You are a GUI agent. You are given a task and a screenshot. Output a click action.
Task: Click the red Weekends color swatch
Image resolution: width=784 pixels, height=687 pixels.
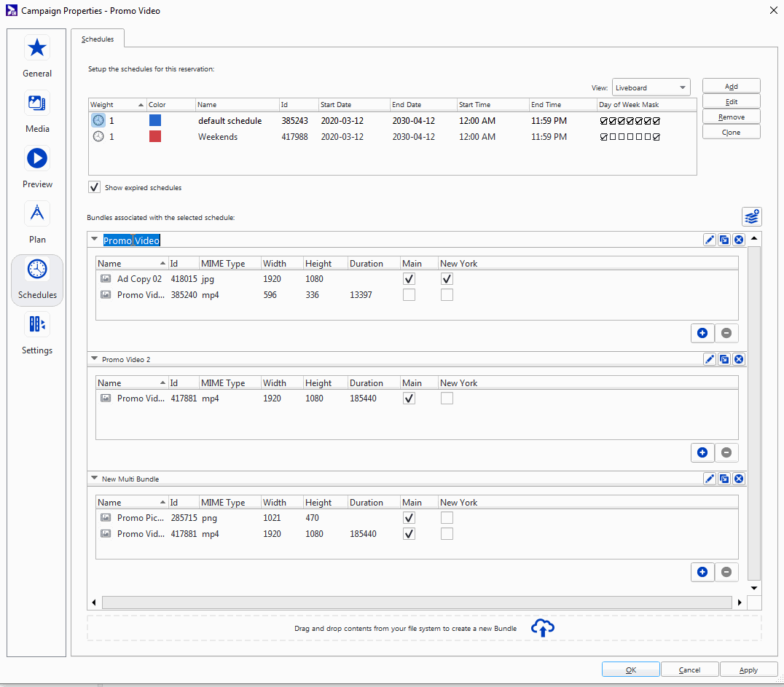tap(155, 137)
